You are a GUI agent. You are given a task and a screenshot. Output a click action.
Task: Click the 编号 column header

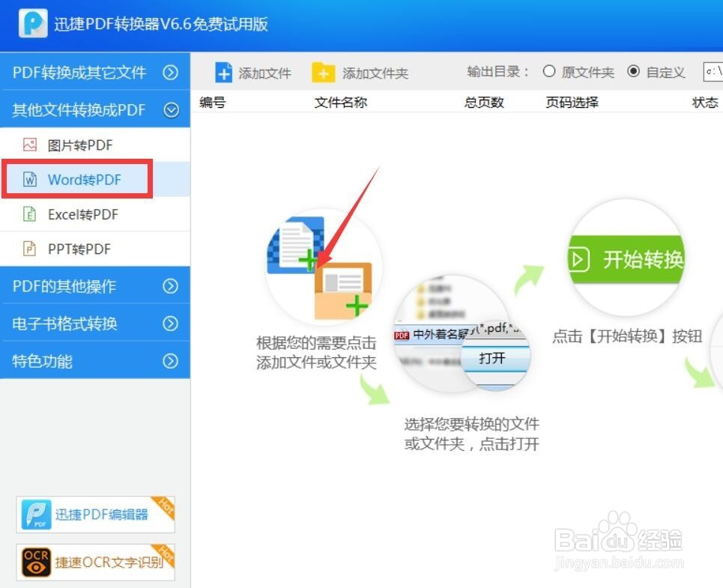pyautogui.click(x=213, y=103)
